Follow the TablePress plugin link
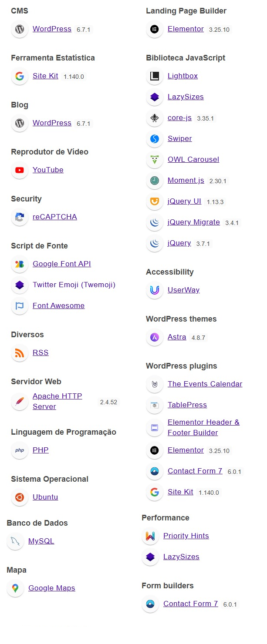Viewport: 267px width, 644px height. point(187,405)
